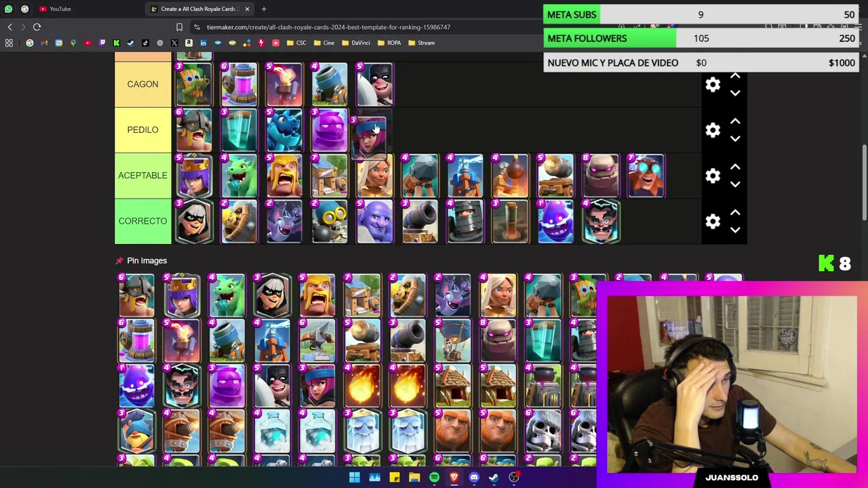Open the CSC bookmarks folder

tap(296, 43)
